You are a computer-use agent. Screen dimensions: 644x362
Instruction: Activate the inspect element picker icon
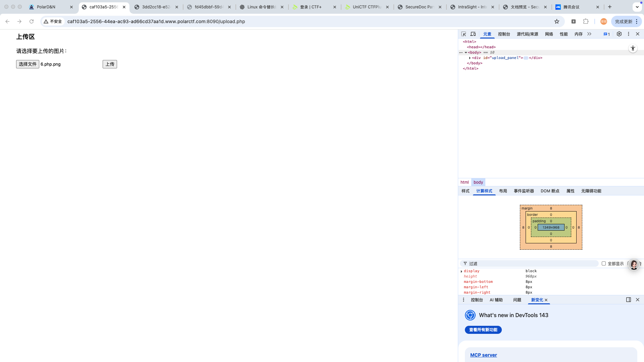point(464,34)
